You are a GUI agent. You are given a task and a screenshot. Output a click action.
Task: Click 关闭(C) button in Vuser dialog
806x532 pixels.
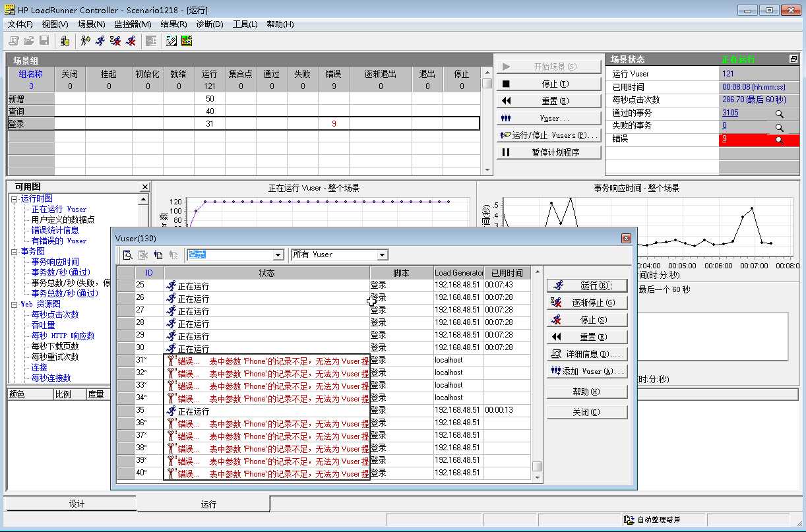click(x=587, y=412)
